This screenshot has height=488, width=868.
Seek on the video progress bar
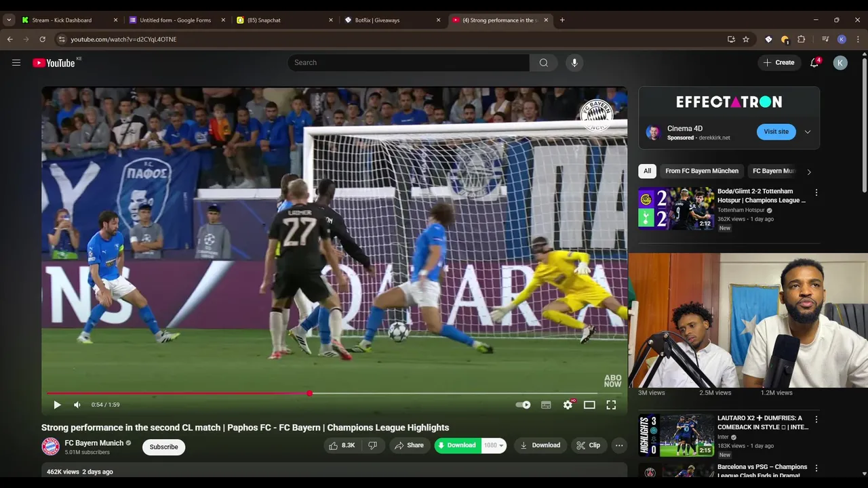334,393
